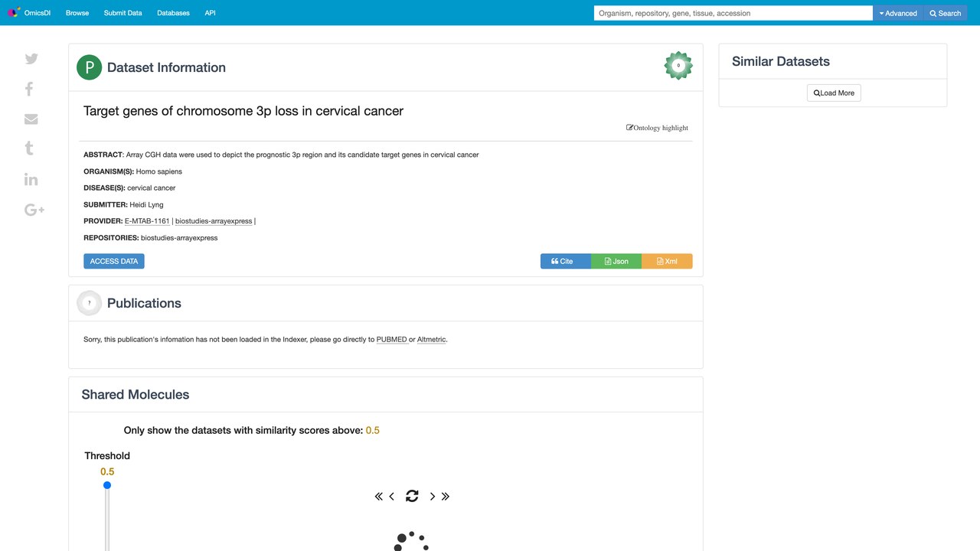Open the Databases menu item
Image resolution: width=980 pixels, height=551 pixels.
pyautogui.click(x=173, y=13)
